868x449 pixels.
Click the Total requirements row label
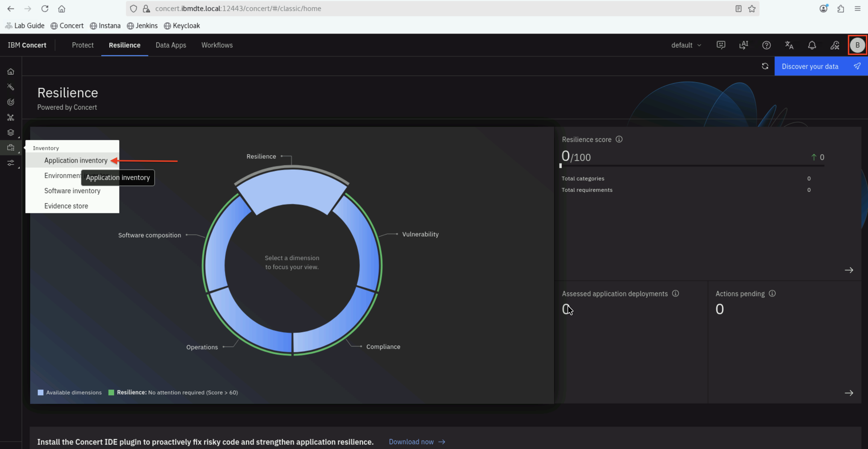(587, 190)
